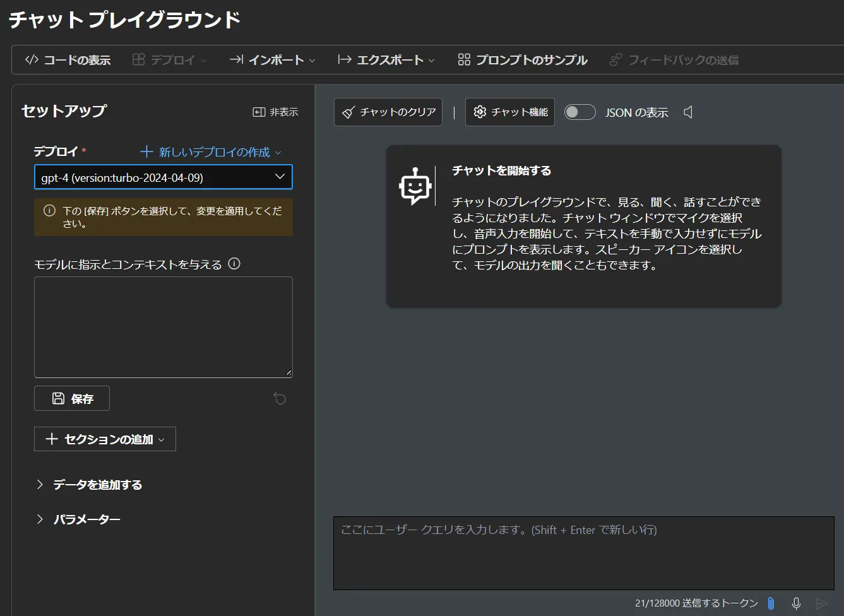This screenshot has width=844, height=616.
Task: Click the chatbot robot icon
Action: (x=415, y=187)
